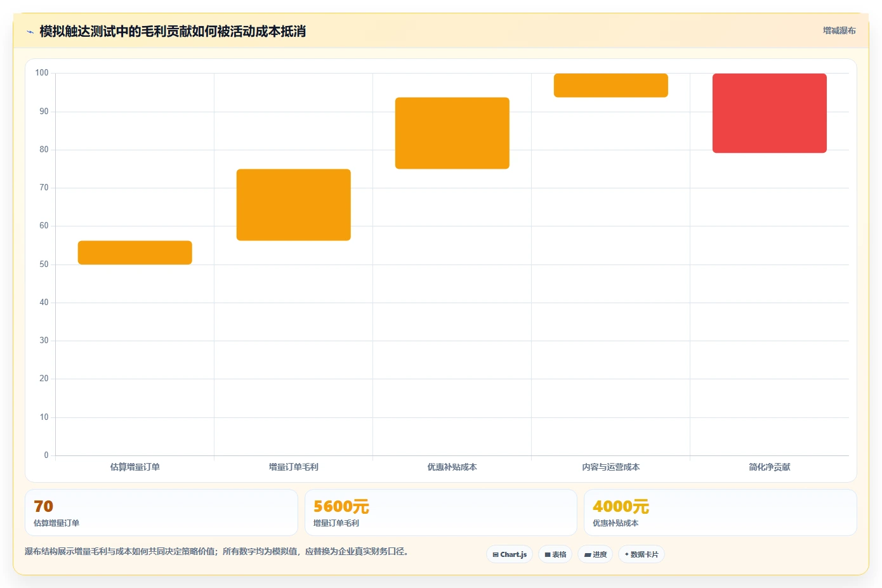
Task: Click the 增量订单毛利 orange bar
Action: click(294, 205)
